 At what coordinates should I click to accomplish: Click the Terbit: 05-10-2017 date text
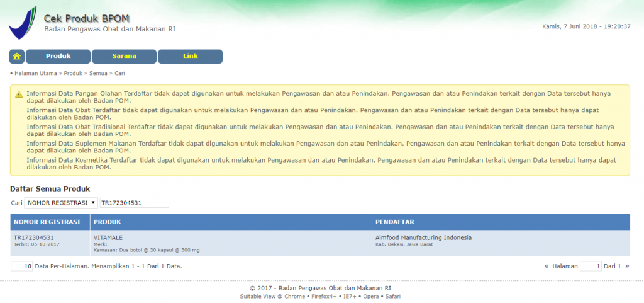pyautogui.click(x=36, y=244)
